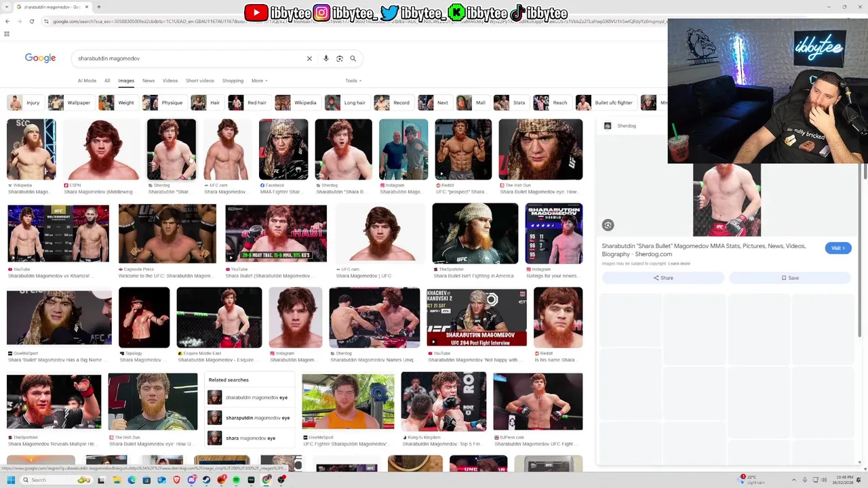This screenshot has height=488, width=868.
Task: Open the UFC 294 Post Fight Interview thumbnail
Action: pos(477,317)
